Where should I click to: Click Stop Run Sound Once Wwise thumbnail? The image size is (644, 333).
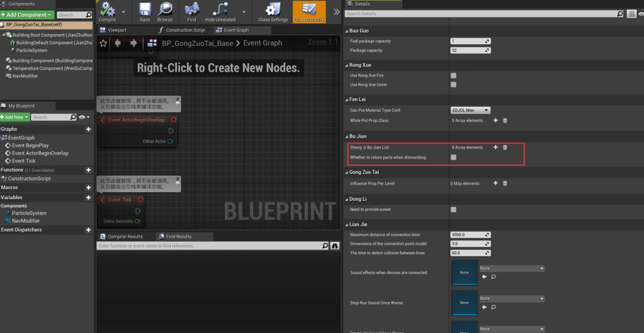464,303
